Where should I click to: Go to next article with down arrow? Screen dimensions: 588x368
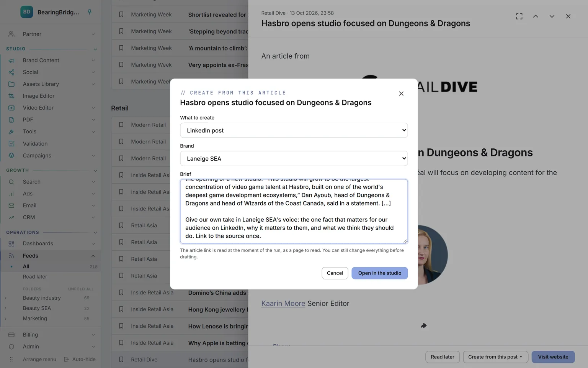552,16
